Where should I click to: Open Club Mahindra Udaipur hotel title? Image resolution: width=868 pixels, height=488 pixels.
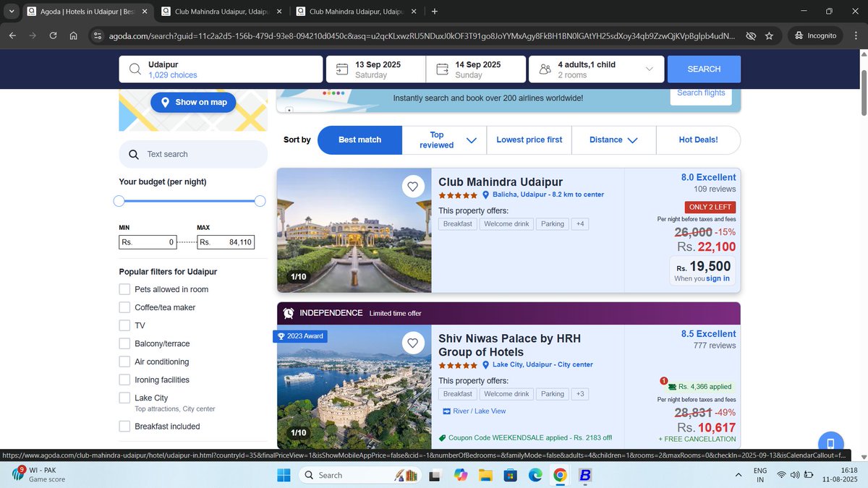tap(501, 182)
